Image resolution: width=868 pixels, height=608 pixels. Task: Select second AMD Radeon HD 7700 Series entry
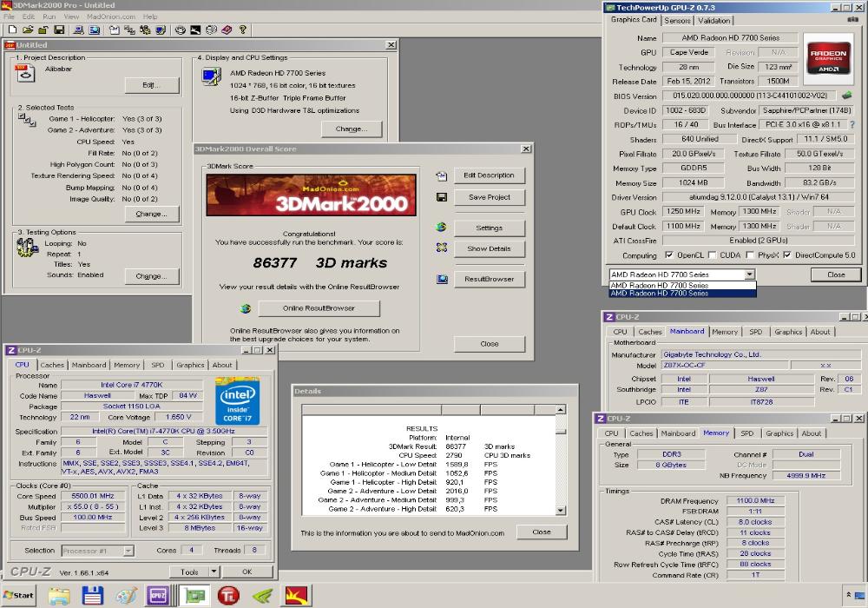(x=682, y=294)
